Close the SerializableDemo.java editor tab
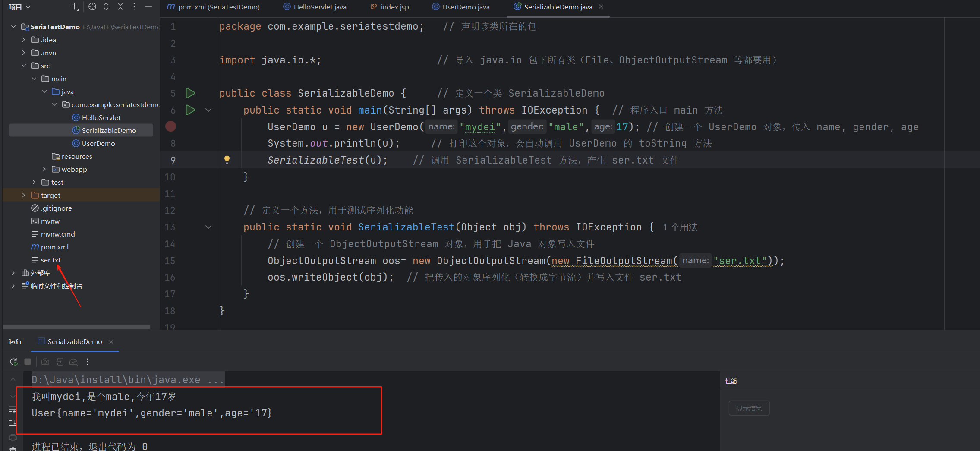The height and width of the screenshot is (451, 980). click(x=601, y=6)
